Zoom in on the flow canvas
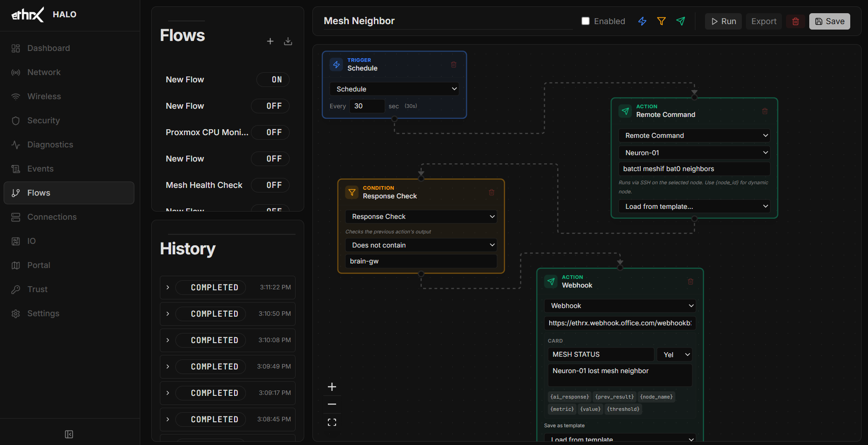Screen dimensions: 868x445 point(332,387)
